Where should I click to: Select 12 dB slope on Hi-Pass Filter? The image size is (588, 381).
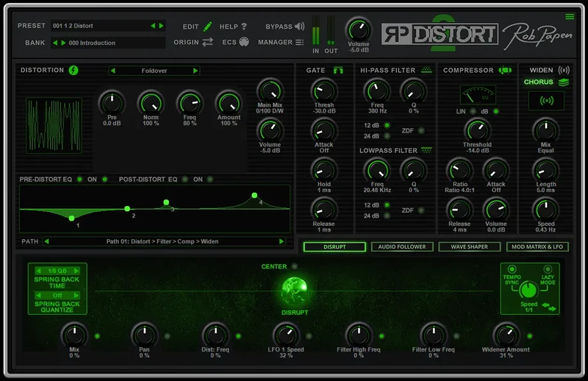tap(387, 125)
